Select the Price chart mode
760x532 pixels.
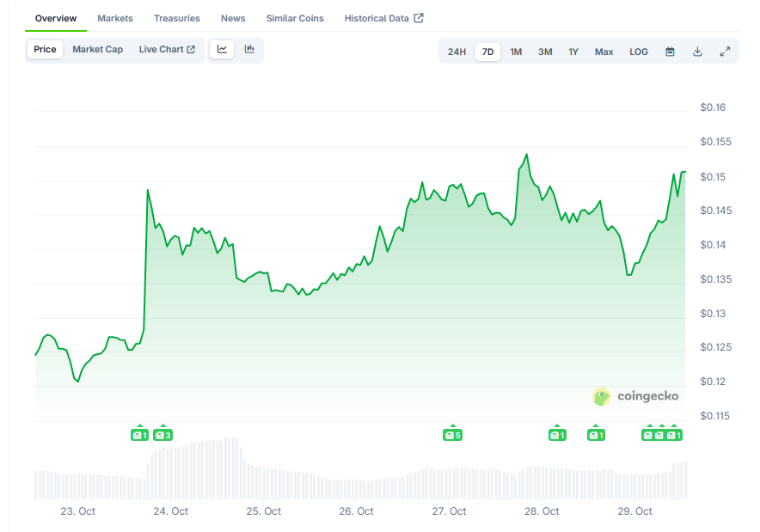point(45,50)
